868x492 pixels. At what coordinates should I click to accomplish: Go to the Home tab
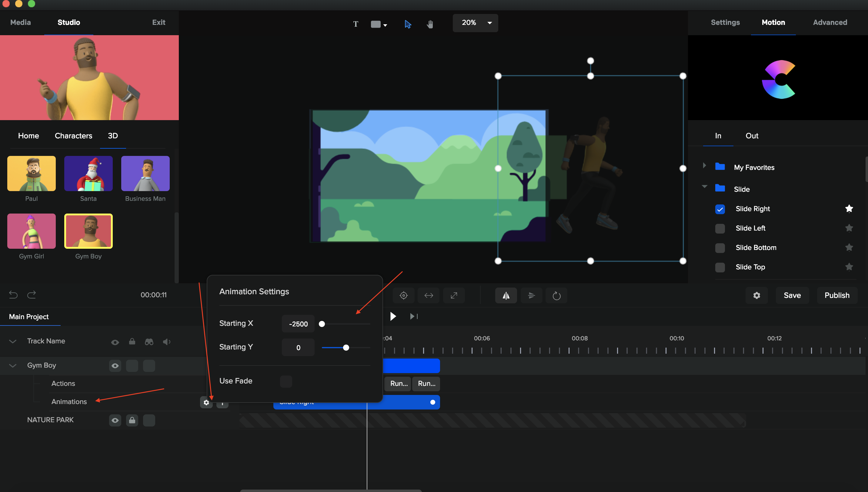[x=28, y=136]
